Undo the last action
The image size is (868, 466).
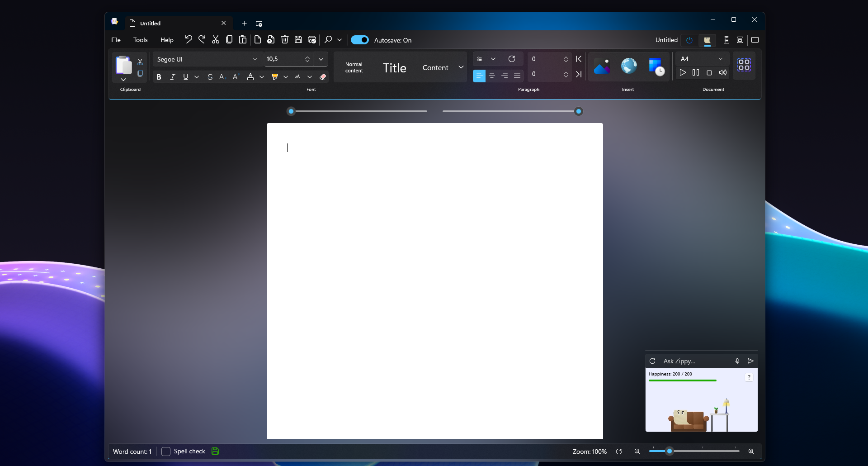[189, 40]
